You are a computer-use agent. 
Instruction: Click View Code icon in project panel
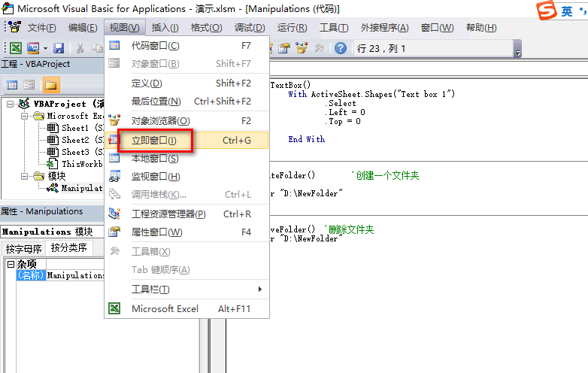(12, 85)
